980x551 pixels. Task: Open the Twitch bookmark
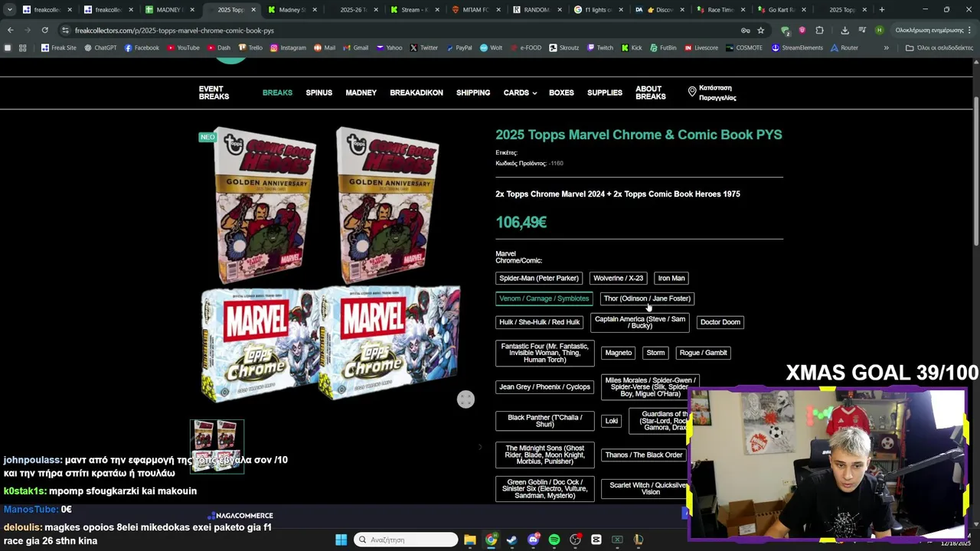[x=599, y=47]
